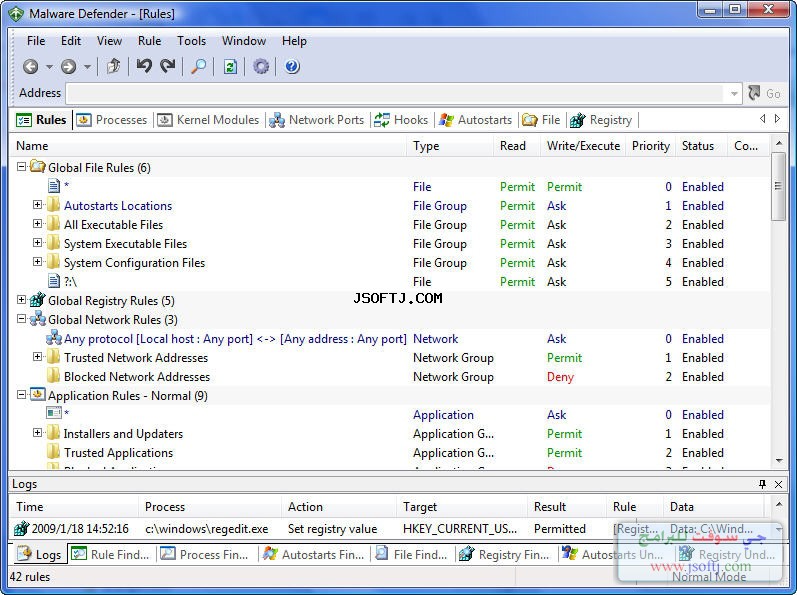Switch to the Registry tab

click(x=601, y=120)
